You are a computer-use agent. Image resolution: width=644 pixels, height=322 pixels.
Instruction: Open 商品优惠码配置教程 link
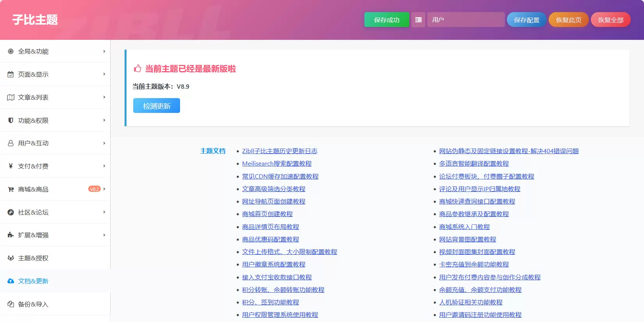tap(271, 239)
